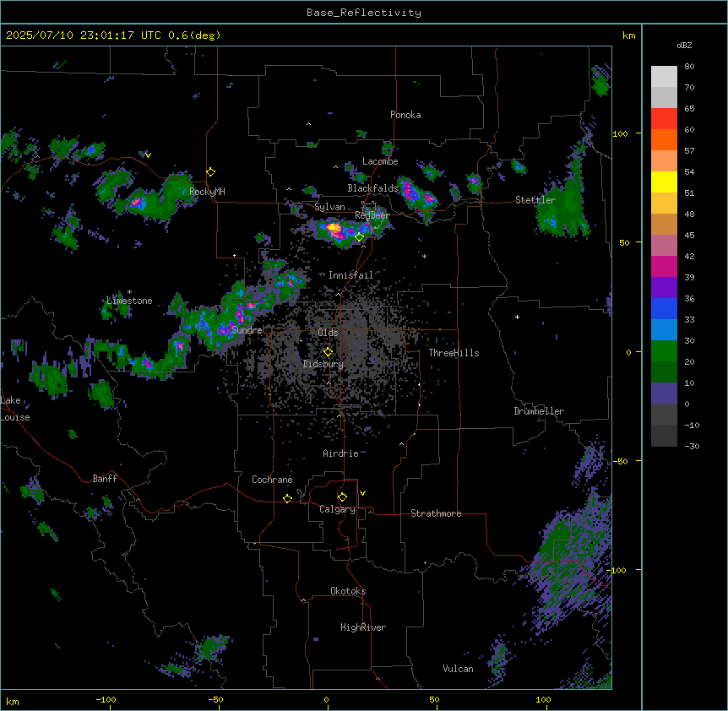Select the bright yellow 51-54 dBZ swatch

(664, 182)
